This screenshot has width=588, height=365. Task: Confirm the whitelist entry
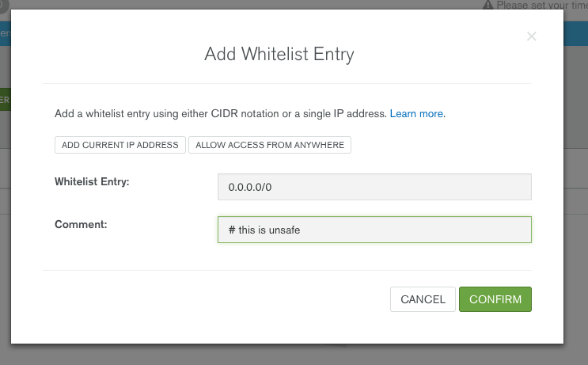[x=495, y=299]
